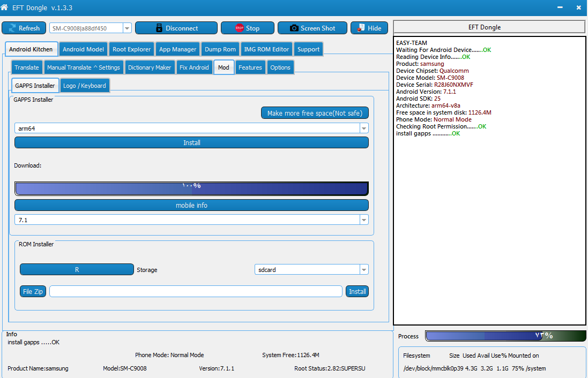Click the USB icon on Disconnect button

point(159,28)
